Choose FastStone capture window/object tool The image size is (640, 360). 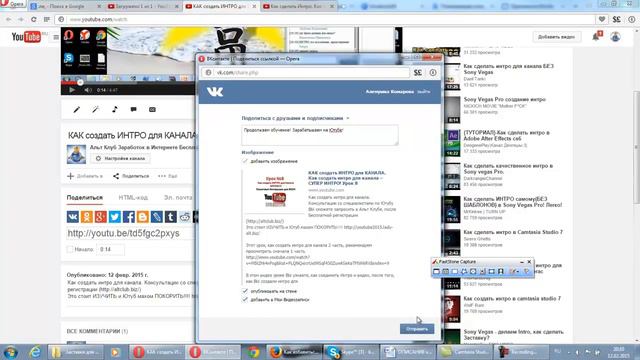click(445, 271)
